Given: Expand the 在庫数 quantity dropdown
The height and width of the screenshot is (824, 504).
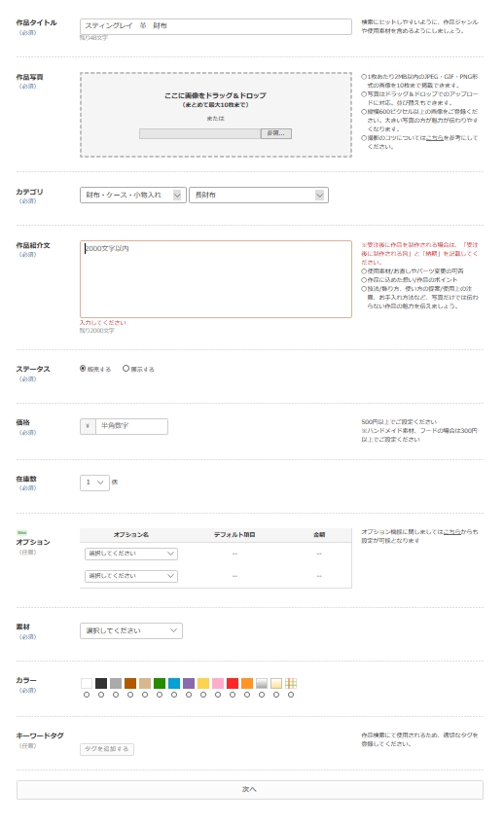Looking at the screenshot, I should (94, 483).
